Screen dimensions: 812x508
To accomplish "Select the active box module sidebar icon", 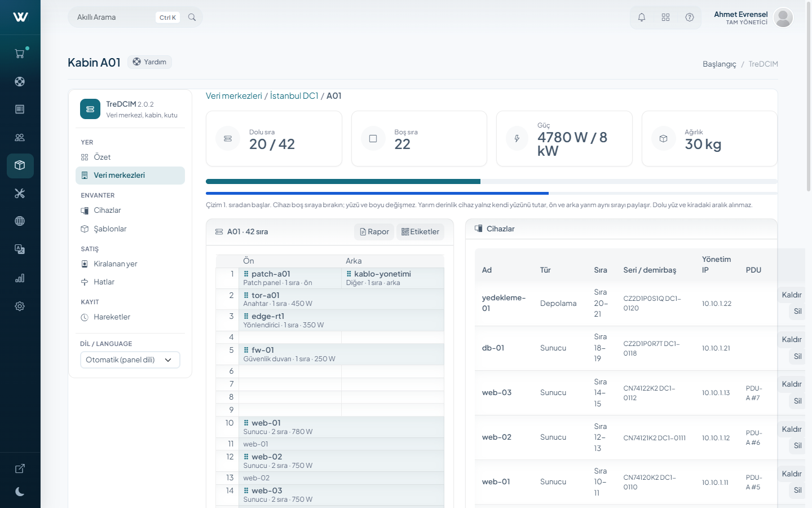I will 20,165.
